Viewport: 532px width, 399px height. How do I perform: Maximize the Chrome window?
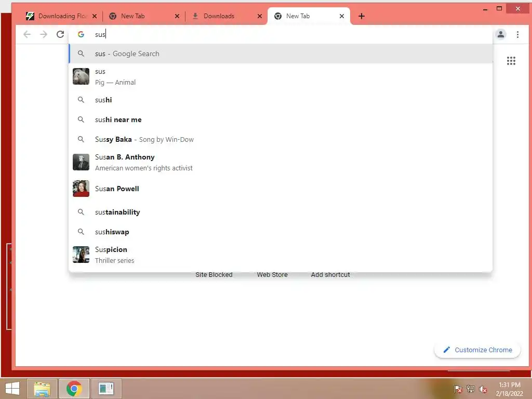pos(499,8)
